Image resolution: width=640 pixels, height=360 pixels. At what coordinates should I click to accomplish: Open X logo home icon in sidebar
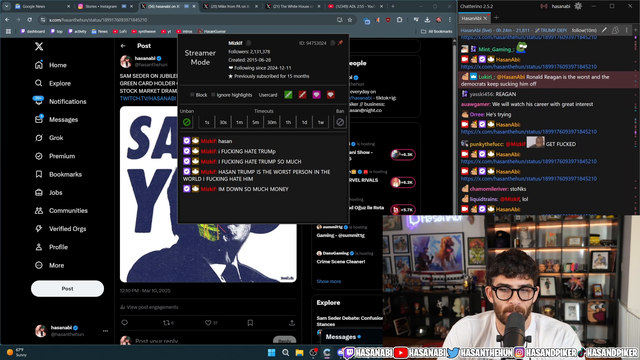point(39,47)
